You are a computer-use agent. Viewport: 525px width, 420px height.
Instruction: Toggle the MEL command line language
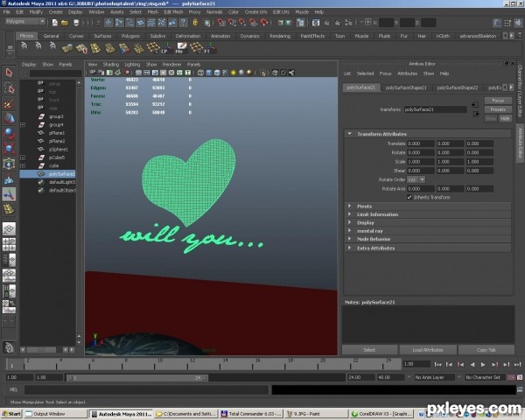[13, 389]
